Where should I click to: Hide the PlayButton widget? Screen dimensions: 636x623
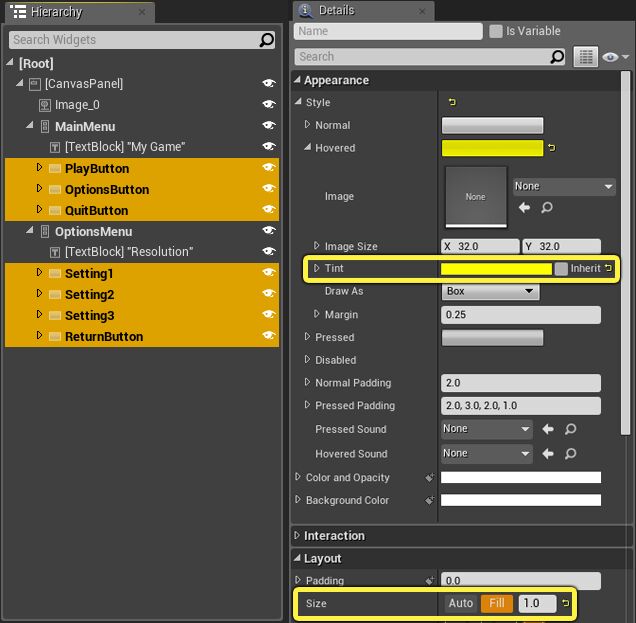(x=269, y=167)
